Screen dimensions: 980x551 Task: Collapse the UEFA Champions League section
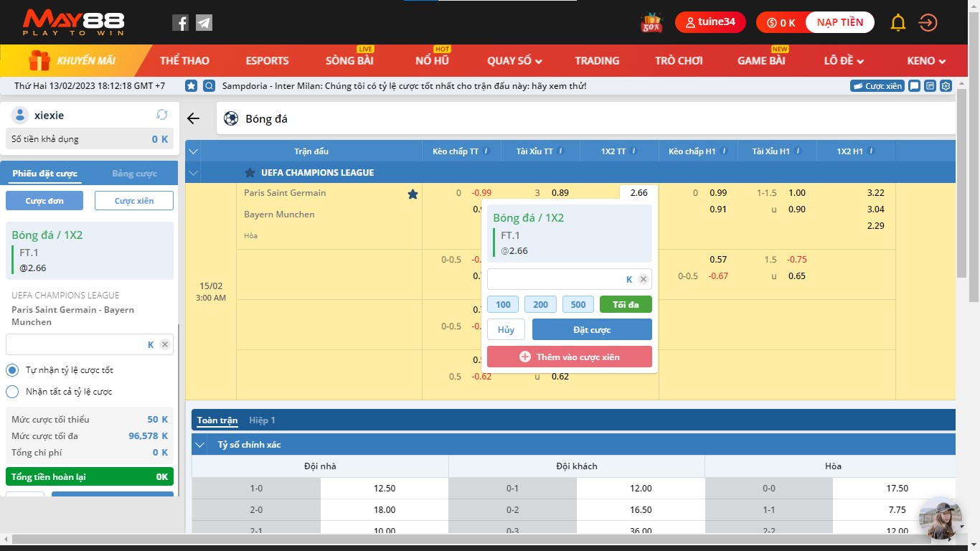192,173
